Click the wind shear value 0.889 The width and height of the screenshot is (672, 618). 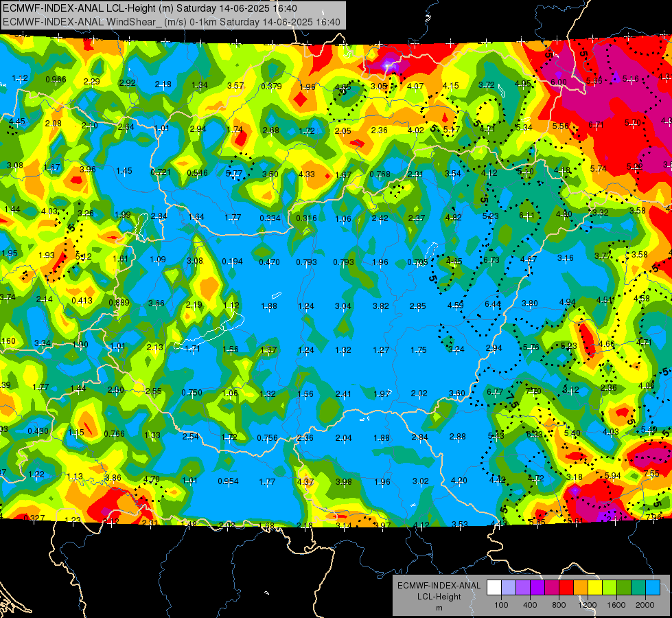click(119, 303)
